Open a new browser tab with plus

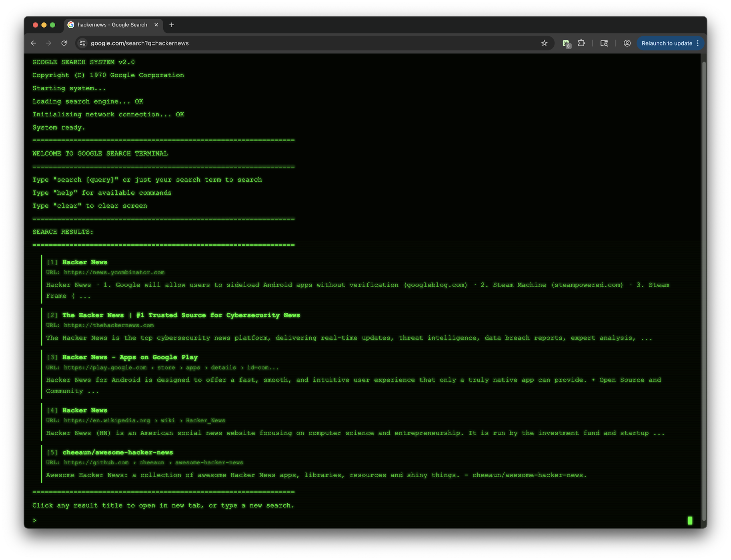pos(172,24)
